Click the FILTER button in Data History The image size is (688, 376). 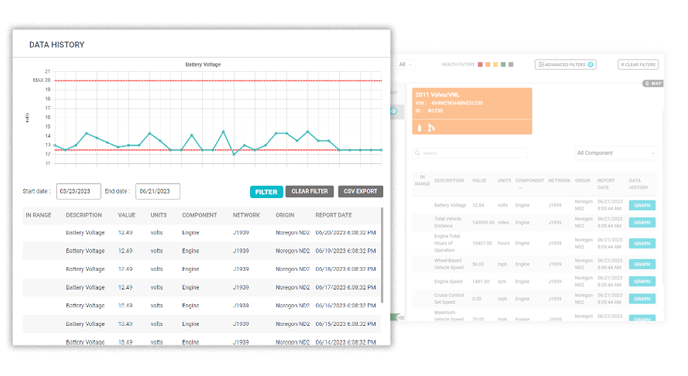[x=266, y=192]
